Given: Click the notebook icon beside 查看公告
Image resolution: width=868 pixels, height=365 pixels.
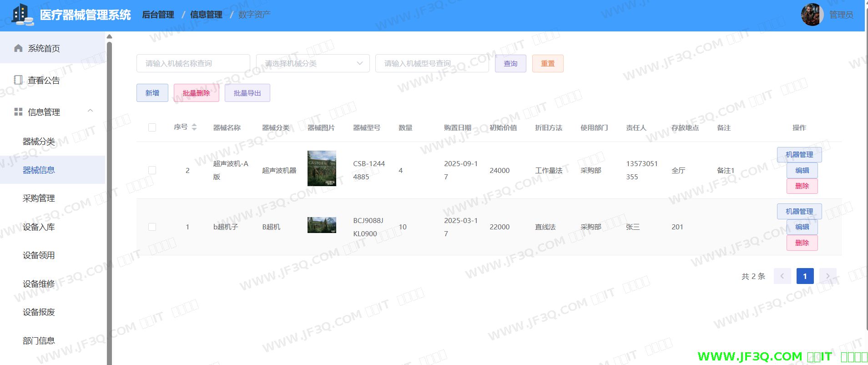Looking at the screenshot, I should pos(18,80).
